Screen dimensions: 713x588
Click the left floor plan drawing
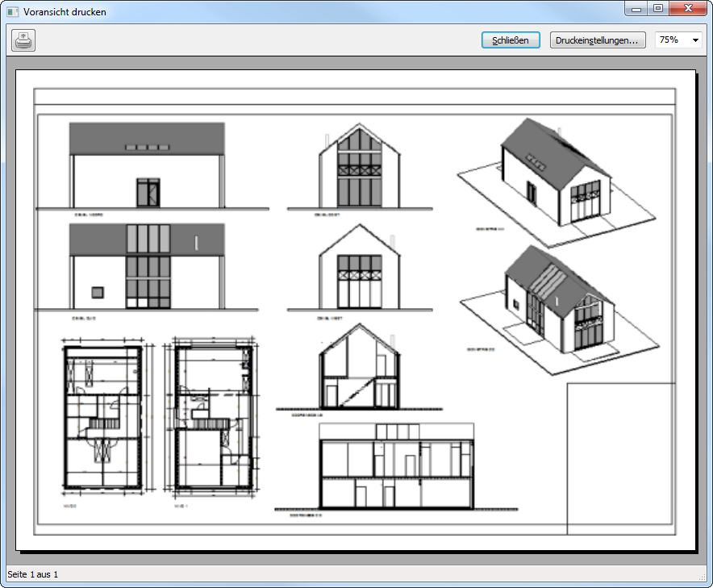pyautogui.click(x=102, y=417)
